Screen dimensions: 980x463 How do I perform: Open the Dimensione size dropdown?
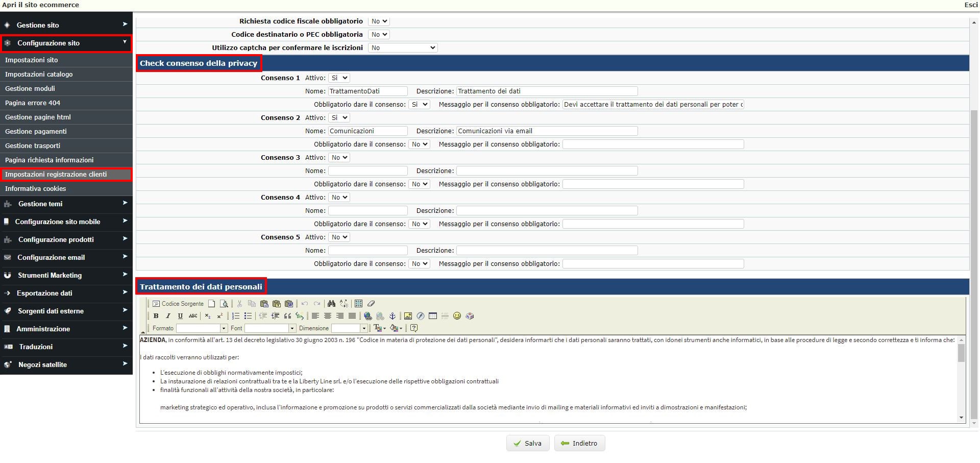pyautogui.click(x=350, y=328)
